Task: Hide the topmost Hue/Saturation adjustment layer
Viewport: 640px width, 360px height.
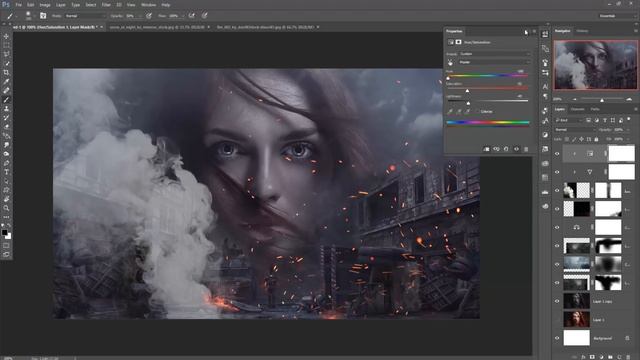Action: click(x=557, y=154)
